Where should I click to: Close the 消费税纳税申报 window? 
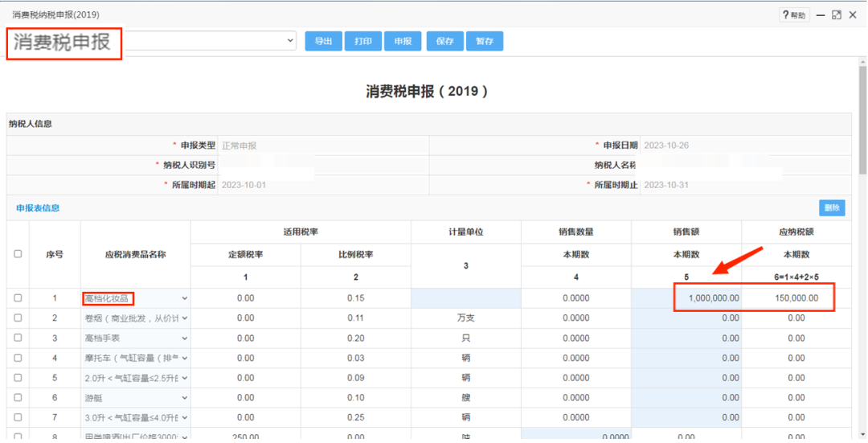(853, 15)
